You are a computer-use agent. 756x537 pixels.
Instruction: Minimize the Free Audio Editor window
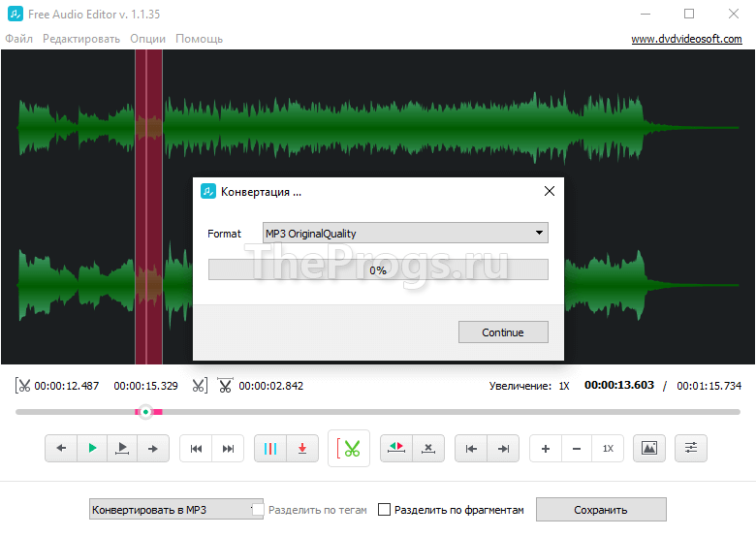tap(646, 14)
